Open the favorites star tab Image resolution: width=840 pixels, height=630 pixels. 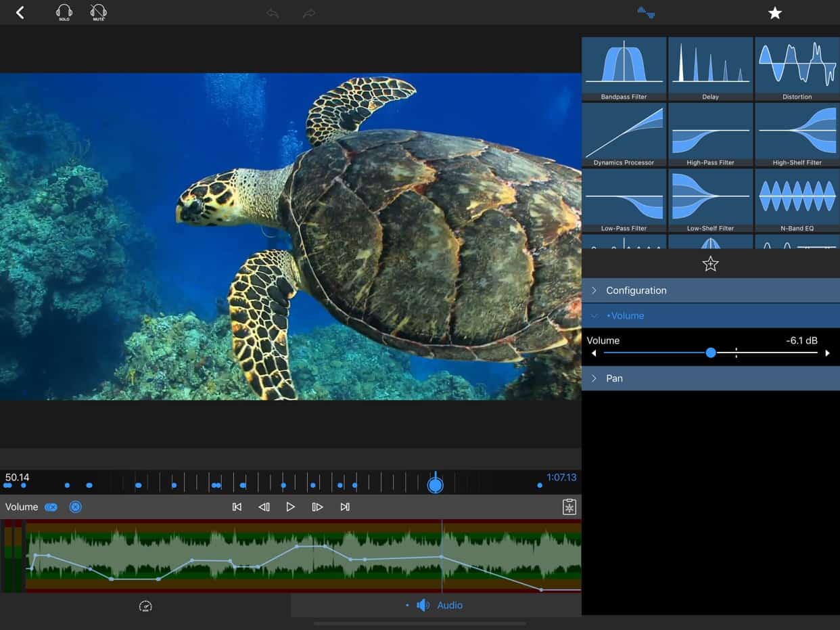pyautogui.click(x=775, y=13)
